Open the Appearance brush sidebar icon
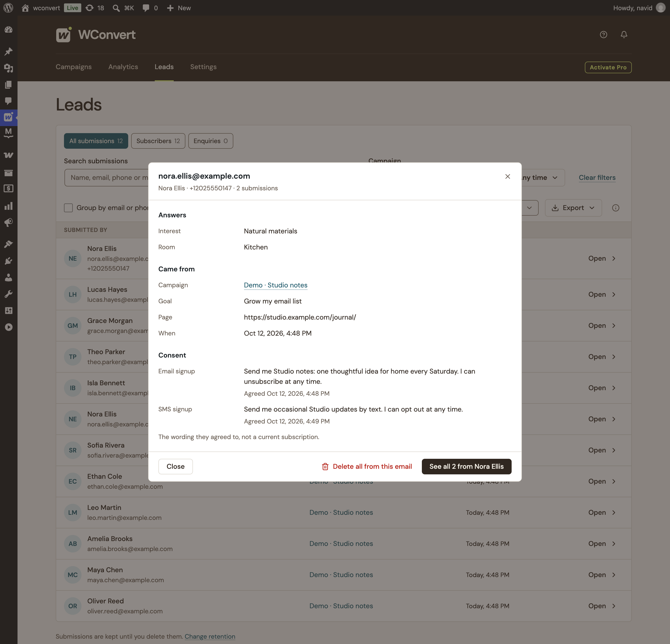The image size is (670, 644). click(9, 244)
